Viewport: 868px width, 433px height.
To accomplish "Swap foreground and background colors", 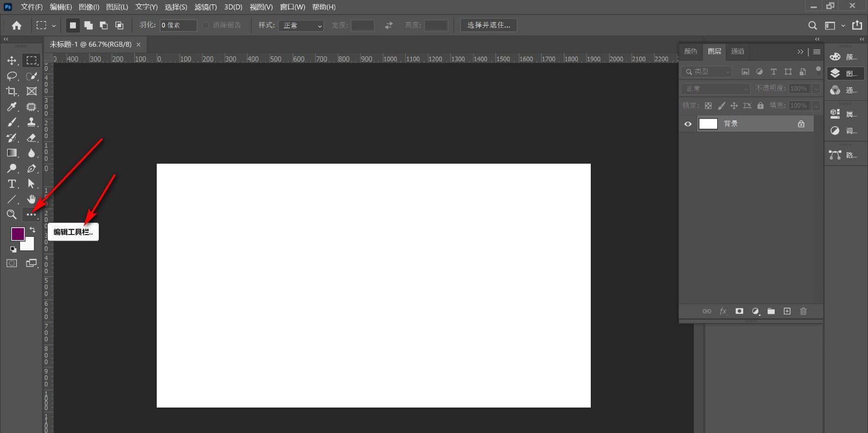I will click(x=33, y=230).
